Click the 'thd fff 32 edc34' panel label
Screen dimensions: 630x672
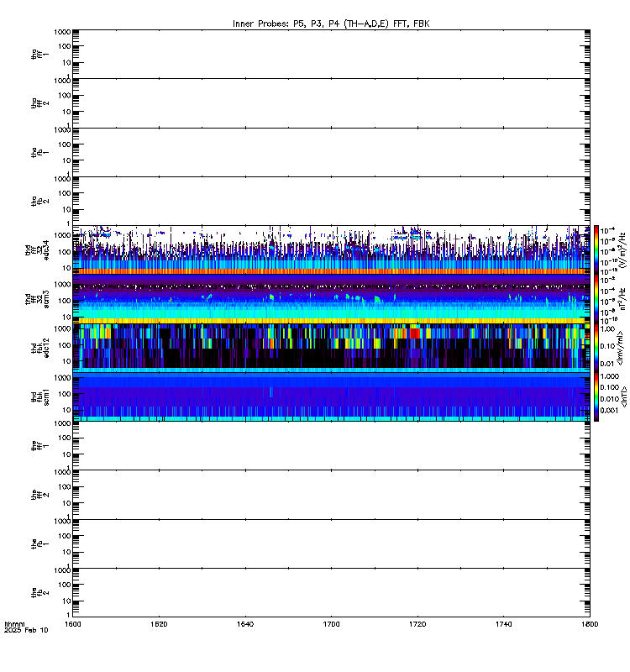click(x=37, y=250)
